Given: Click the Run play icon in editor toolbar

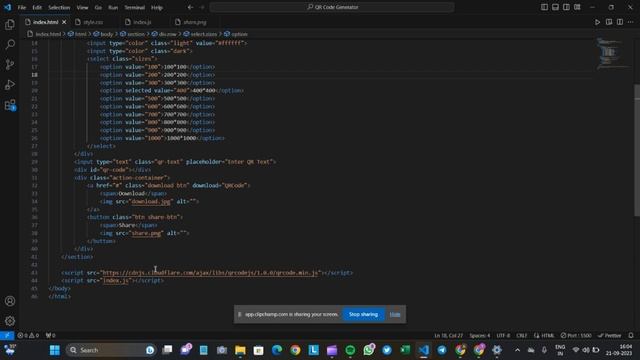Looking at the screenshot, I should tap(598, 22).
